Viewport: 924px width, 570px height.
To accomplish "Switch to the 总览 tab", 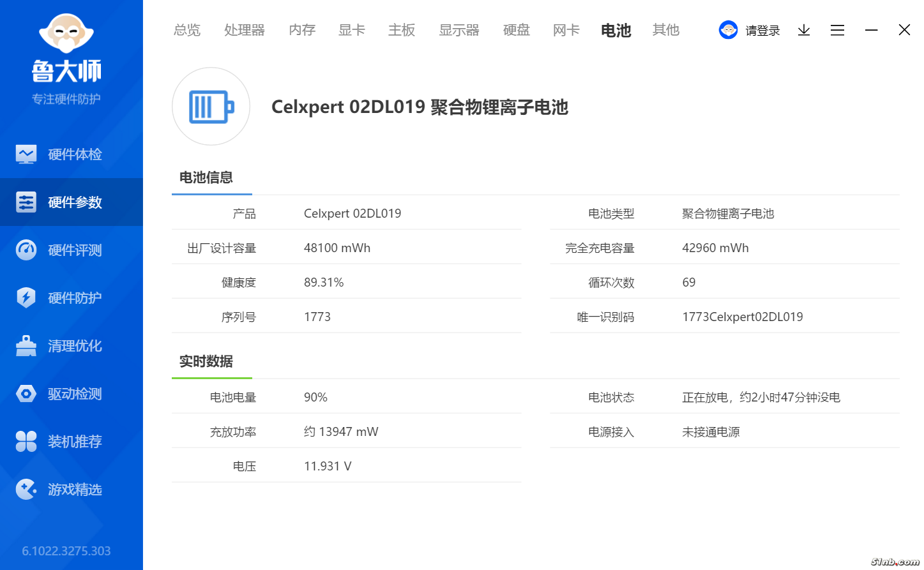I will coord(187,30).
